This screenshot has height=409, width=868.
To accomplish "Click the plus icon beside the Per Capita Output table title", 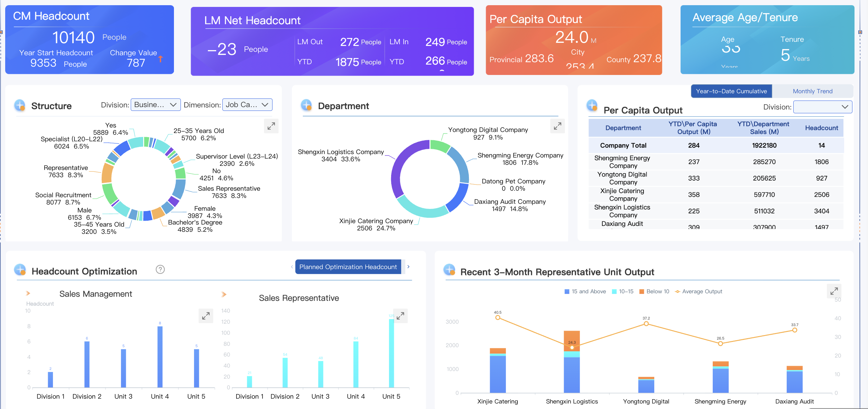I will pyautogui.click(x=592, y=105).
